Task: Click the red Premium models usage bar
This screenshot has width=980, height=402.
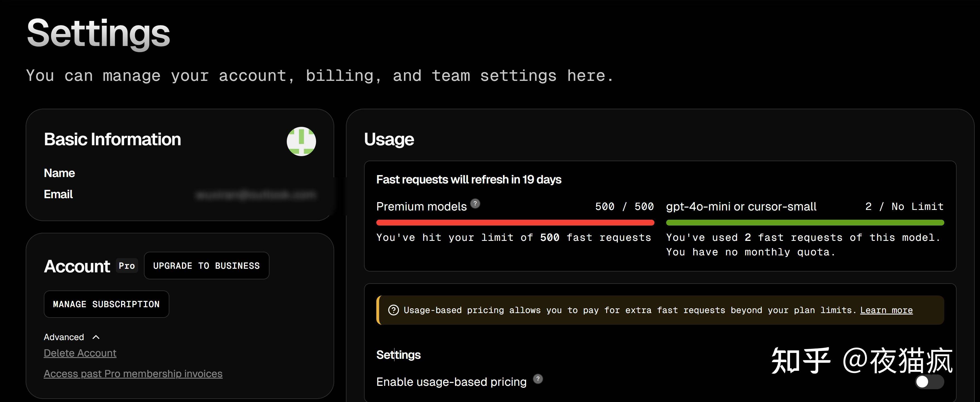Action: click(x=515, y=222)
